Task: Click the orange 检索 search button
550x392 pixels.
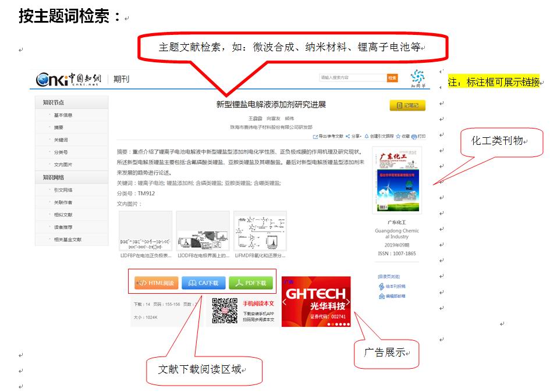Action: coord(392,77)
